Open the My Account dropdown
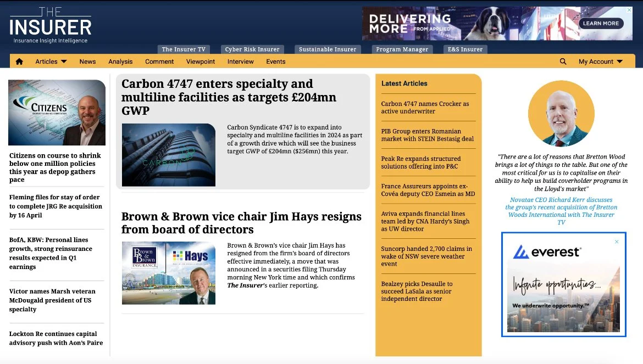 click(x=600, y=61)
